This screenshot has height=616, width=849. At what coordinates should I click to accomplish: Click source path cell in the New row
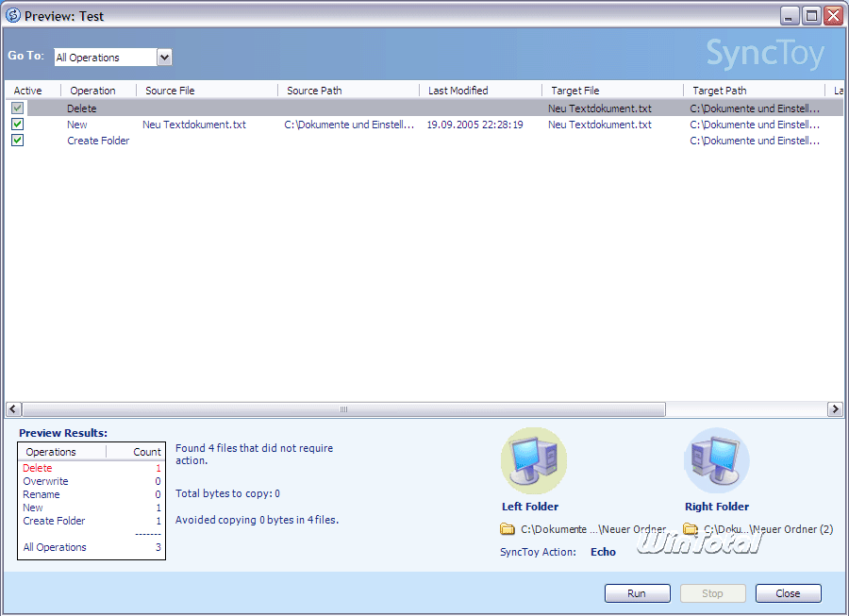point(349,125)
